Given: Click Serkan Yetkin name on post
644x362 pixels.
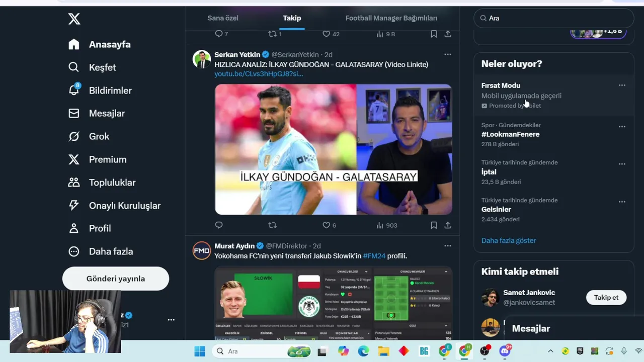Looking at the screenshot, I should (x=237, y=54).
